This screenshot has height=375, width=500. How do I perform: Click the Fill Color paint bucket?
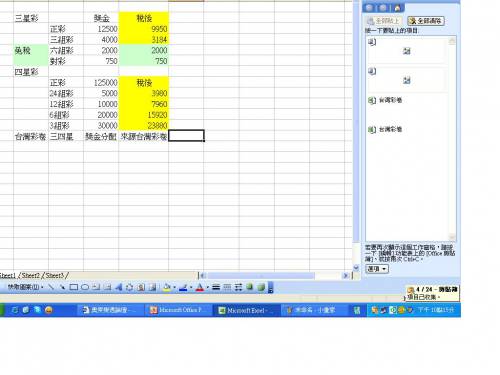tap(167, 287)
